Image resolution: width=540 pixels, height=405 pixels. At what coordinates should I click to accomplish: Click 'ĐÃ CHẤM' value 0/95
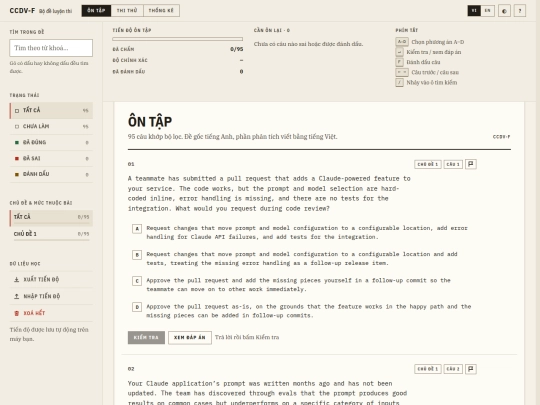coord(237,49)
